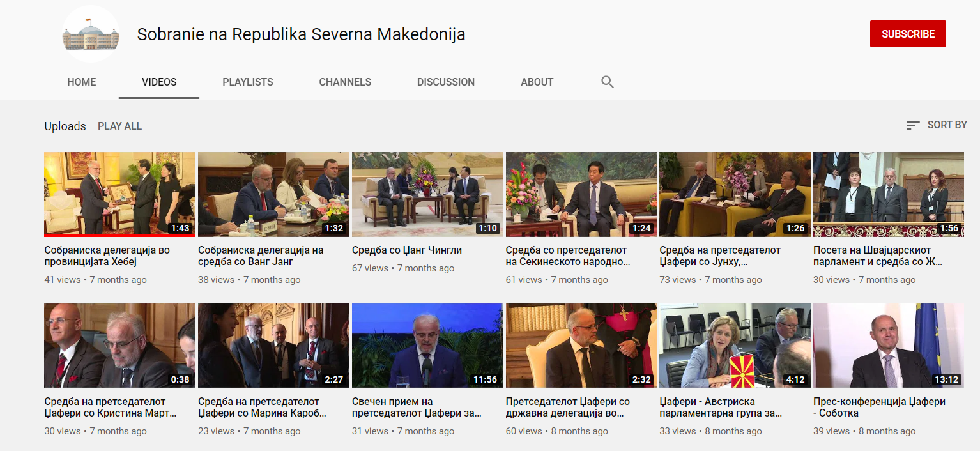The height and width of the screenshot is (451, 980).
Task: Click title Прес-конференција Џафери - Соботка
Action: pos(879,407)
